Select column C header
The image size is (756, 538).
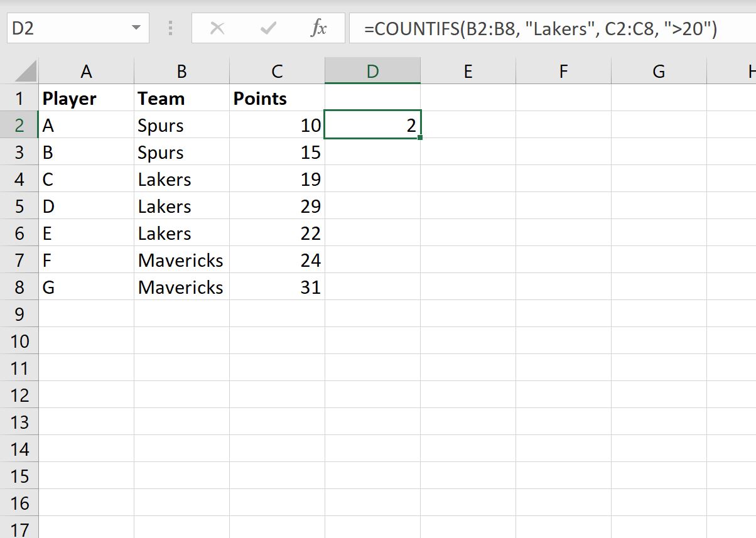[x=277, y=72]
